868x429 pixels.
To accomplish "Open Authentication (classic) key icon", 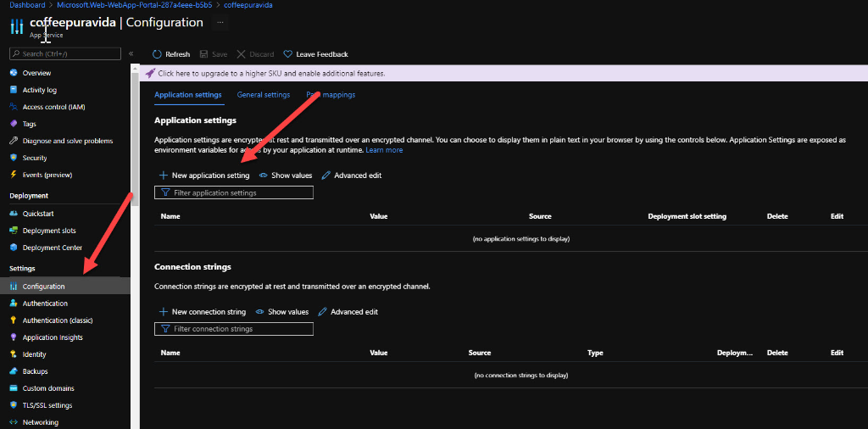I will click(x=14, y=320).
